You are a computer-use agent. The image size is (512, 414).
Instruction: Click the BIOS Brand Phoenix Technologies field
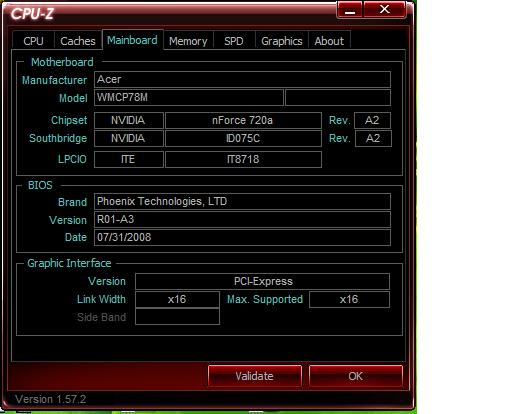[x=242, y=201]
